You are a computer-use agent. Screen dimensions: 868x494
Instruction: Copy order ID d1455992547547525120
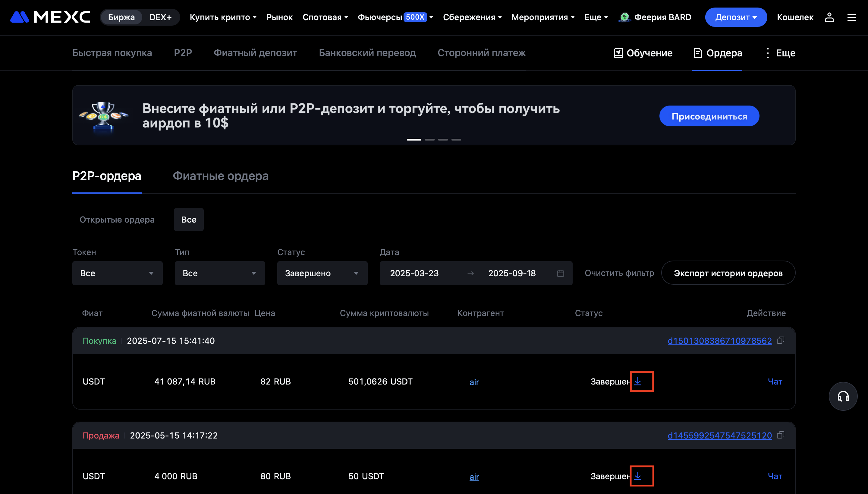point(781,435)
